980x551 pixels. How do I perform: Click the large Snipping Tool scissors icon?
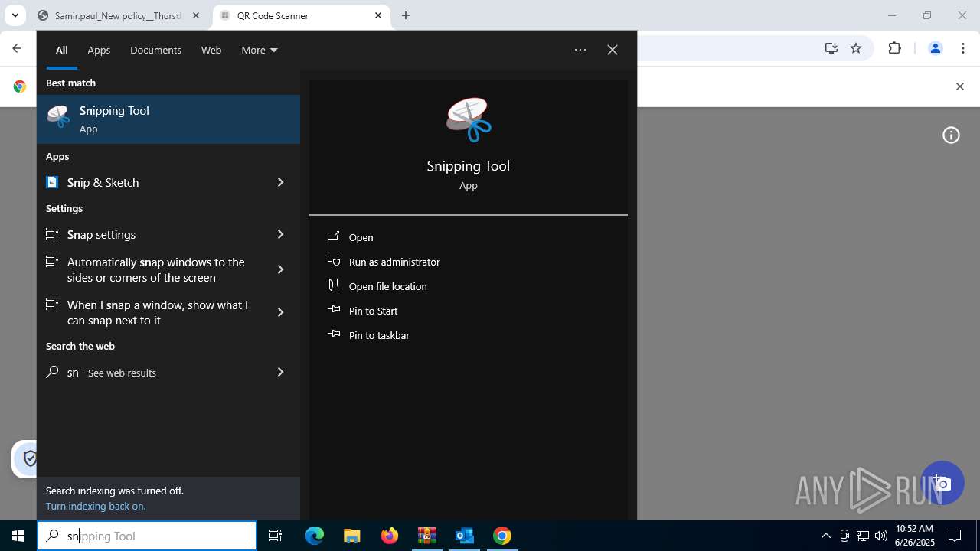pyautogui.click(x=469, y=119)
